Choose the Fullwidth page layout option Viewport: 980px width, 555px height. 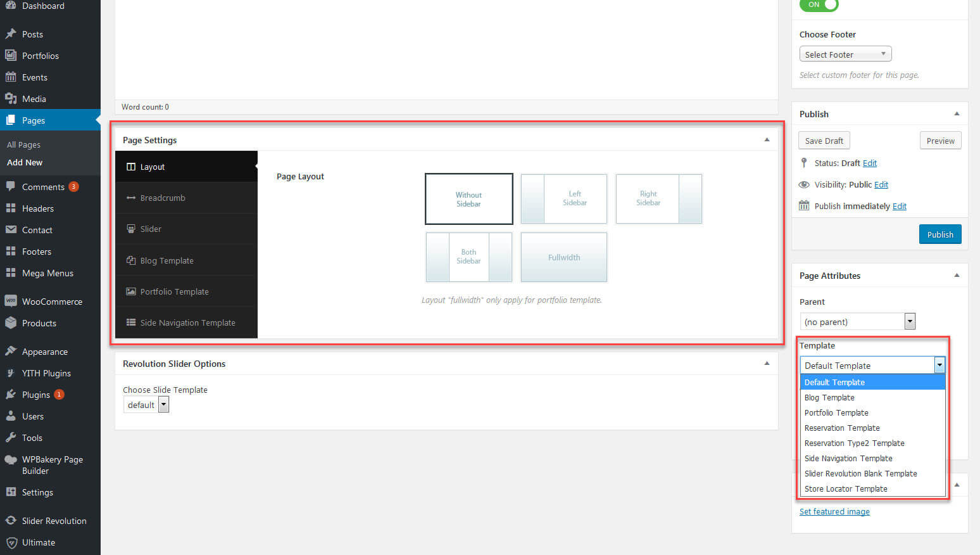pos(563,257)
